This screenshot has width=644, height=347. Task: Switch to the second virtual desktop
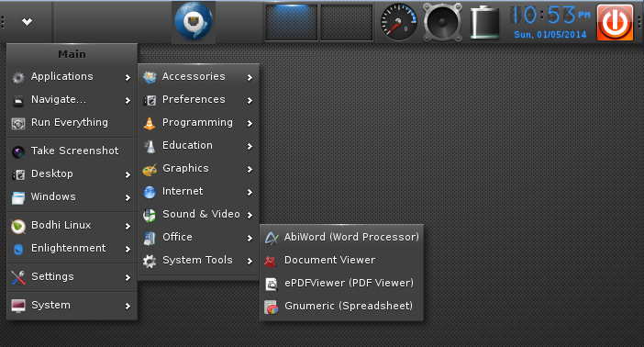point(346,22)
